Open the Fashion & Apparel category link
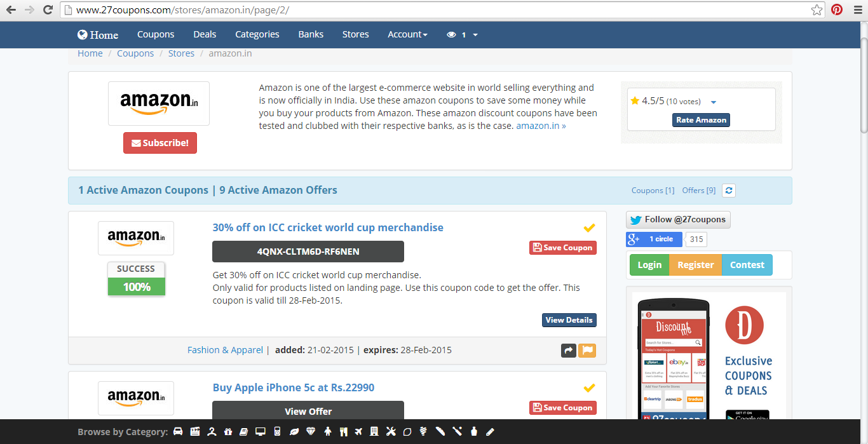Screen dimensions: 868x444 pos(225,350)
